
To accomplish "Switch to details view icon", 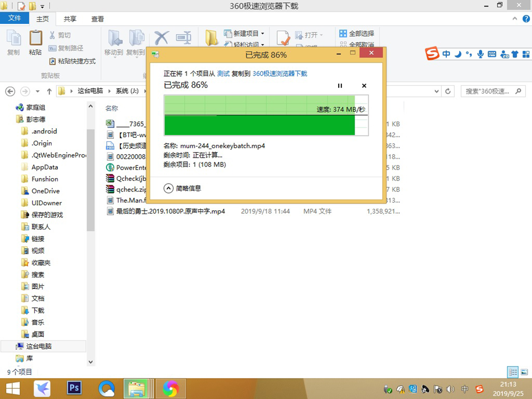I will click(513, 372).
